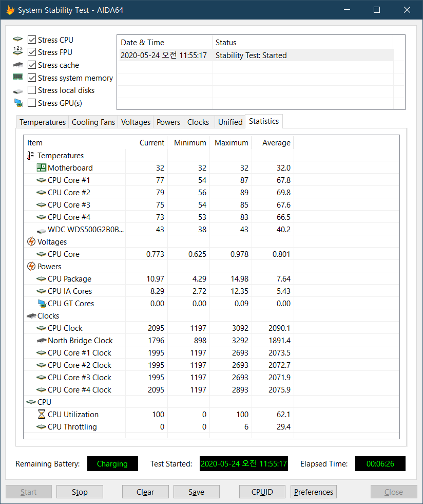Click the North Bridge Clock icon
The width and height of the screenshot is (423, 504).
(42, 341)
